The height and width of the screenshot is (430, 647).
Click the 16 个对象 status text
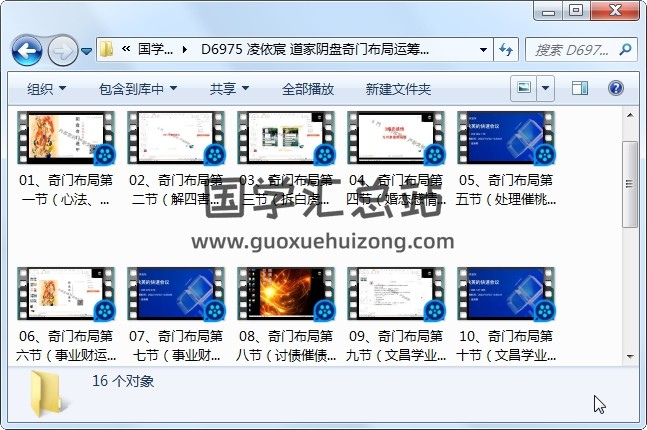tap(123, 381)
